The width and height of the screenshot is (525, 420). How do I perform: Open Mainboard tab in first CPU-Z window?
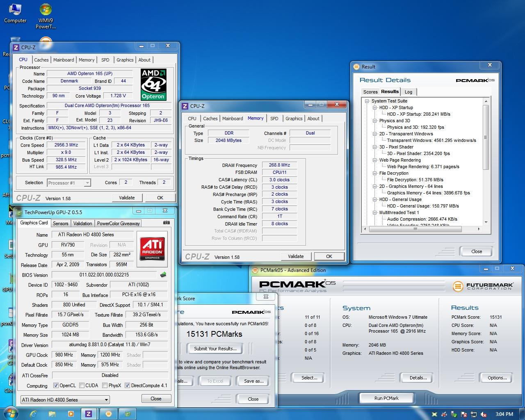(64, 60)
